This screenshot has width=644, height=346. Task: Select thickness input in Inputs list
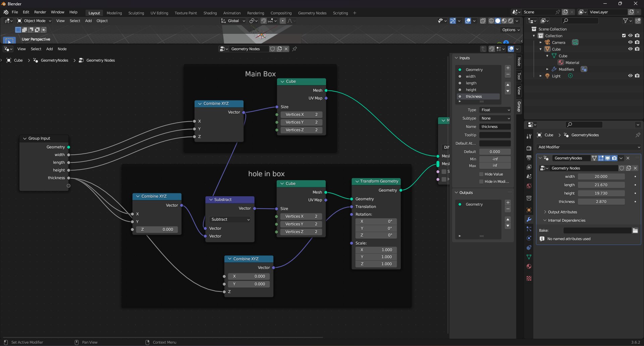click(479, 96)
